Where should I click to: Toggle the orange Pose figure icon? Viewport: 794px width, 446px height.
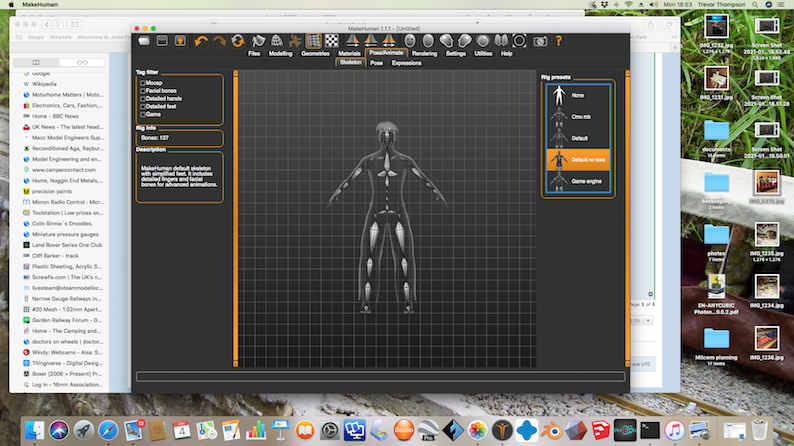[295, 41]
